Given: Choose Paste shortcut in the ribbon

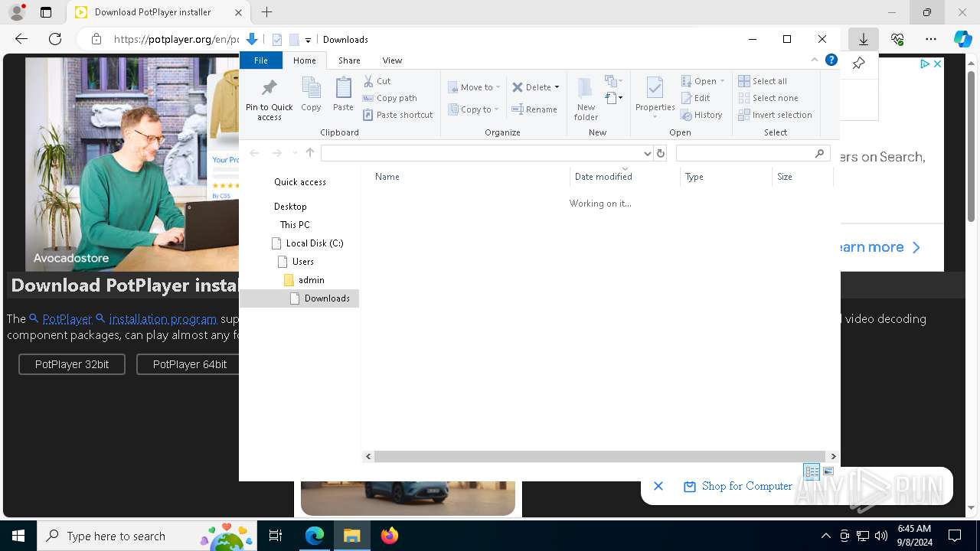Looking at the screenshot, I should pyautogui.click(x=398, y=115).
